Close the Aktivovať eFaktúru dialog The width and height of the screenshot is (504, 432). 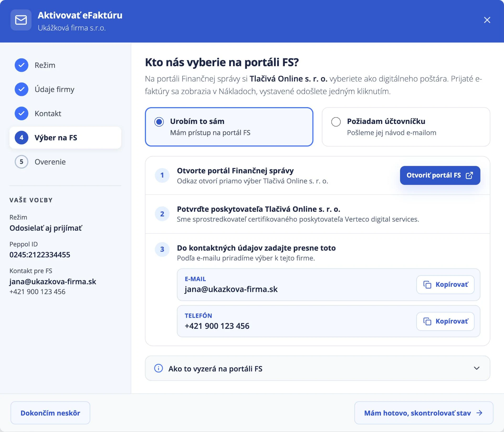pyautogui.click(x=487, y=20)
